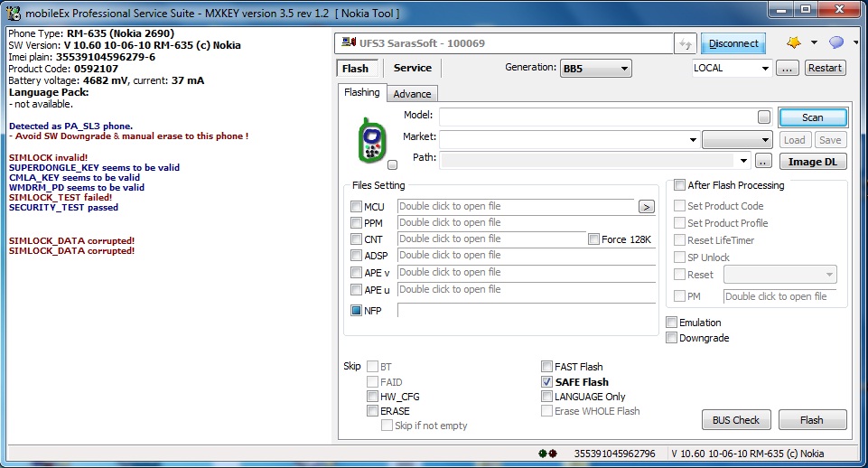The image size is (868, 468).
Task: Toggle Force 128K checkbox
Action: 593,239
